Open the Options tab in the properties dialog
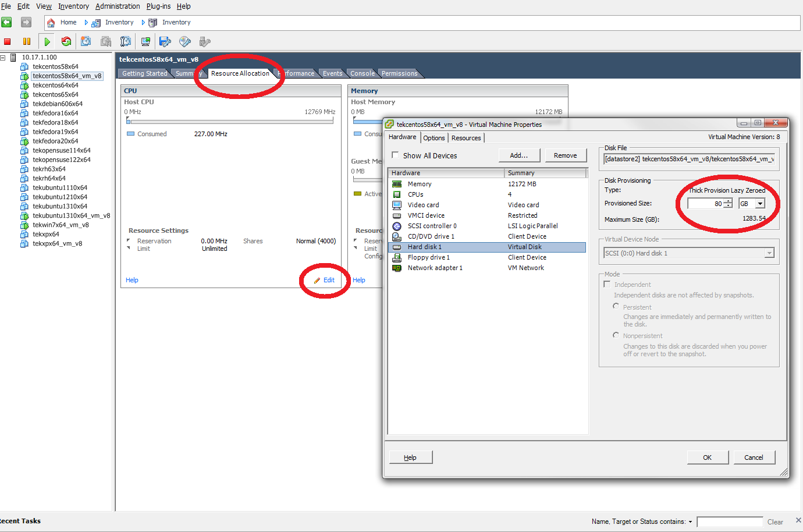 pyautogui.click(x=434, y=138)
